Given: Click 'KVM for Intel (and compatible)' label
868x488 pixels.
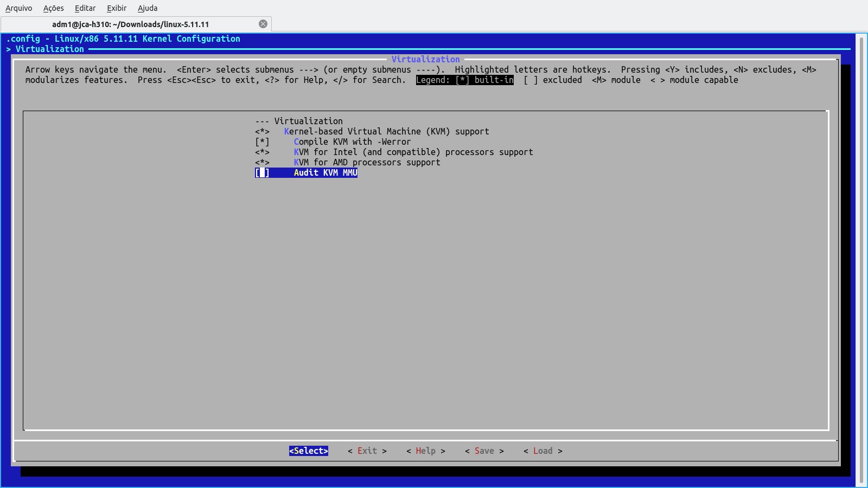Looking at the screenshot, I should (x=413, y=152).
